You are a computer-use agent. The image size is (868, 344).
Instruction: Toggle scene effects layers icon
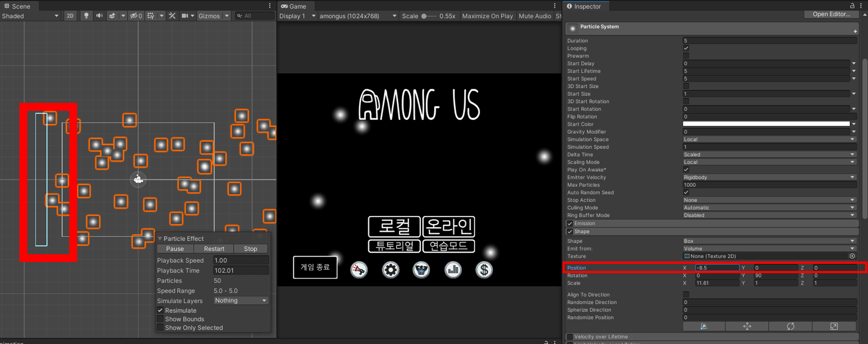112,16
